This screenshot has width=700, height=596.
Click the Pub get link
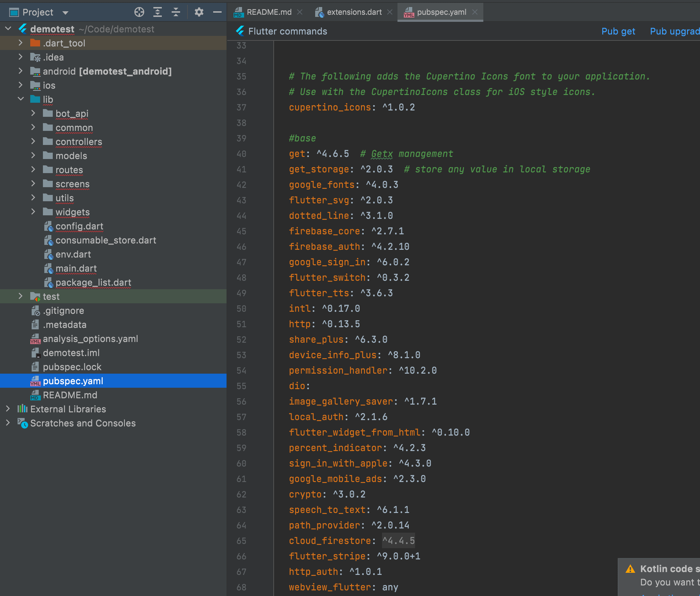(x=618, y=31)
